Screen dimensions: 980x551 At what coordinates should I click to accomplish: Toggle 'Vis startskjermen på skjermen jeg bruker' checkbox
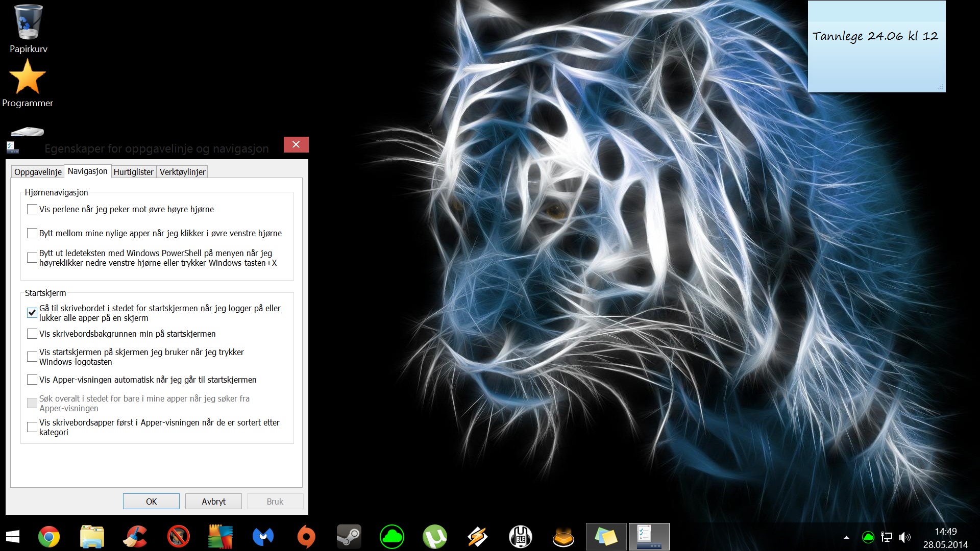pyautogui.click(x=32, y=357)
